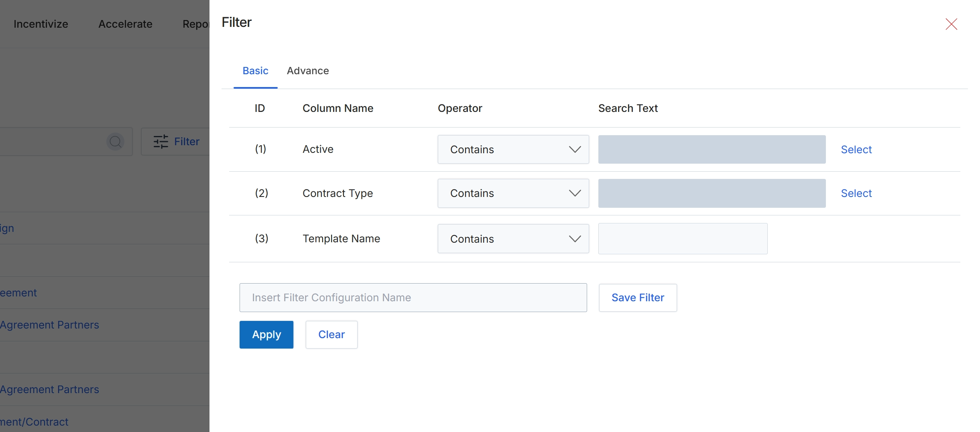This screenshot has height=432, width=980.
Task: Click the link ending in 'eement'
Action: [18, 293]
